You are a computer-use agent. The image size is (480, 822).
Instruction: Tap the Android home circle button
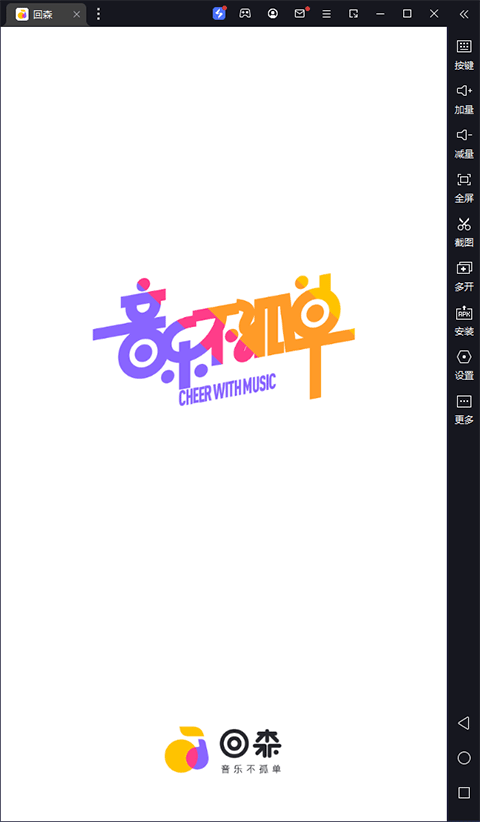[x=464, y=758]
